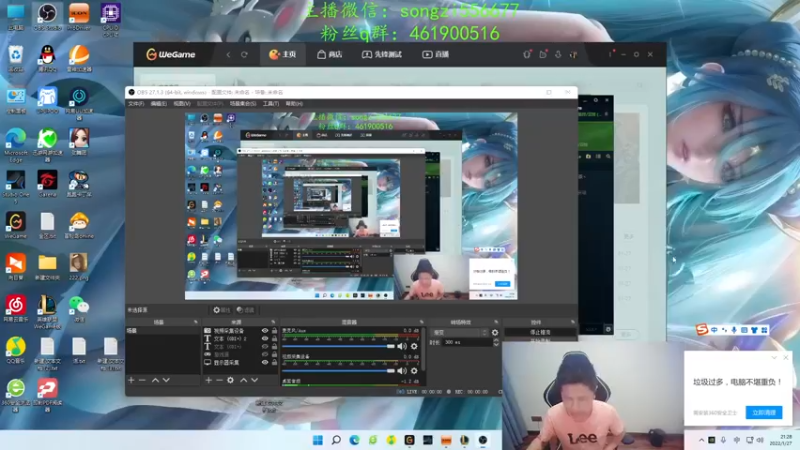Open the source Filters button
Viewport: 800px width, 450px height.
pos(245,310)
